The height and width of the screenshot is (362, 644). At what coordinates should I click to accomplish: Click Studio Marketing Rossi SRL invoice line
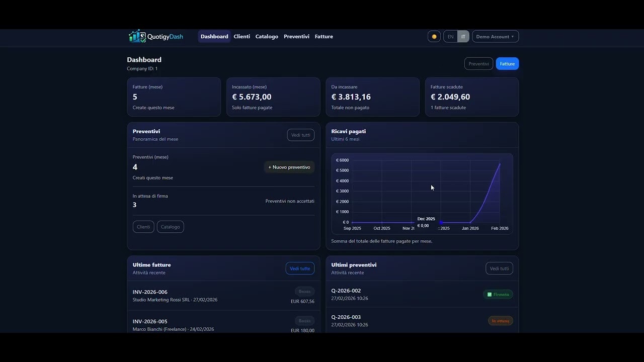pyautogui.click(x=175, y=300)
